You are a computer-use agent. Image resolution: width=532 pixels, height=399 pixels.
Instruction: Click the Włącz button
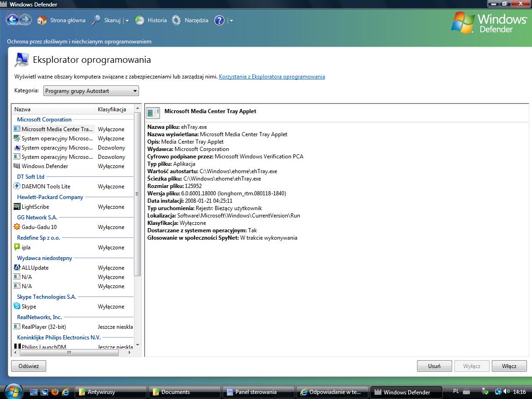tap(509, 366)
